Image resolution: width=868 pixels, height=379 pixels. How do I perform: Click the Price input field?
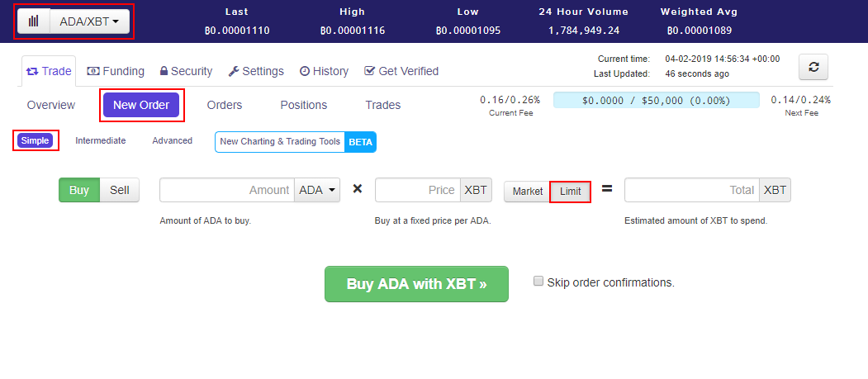tap(417, 190)
